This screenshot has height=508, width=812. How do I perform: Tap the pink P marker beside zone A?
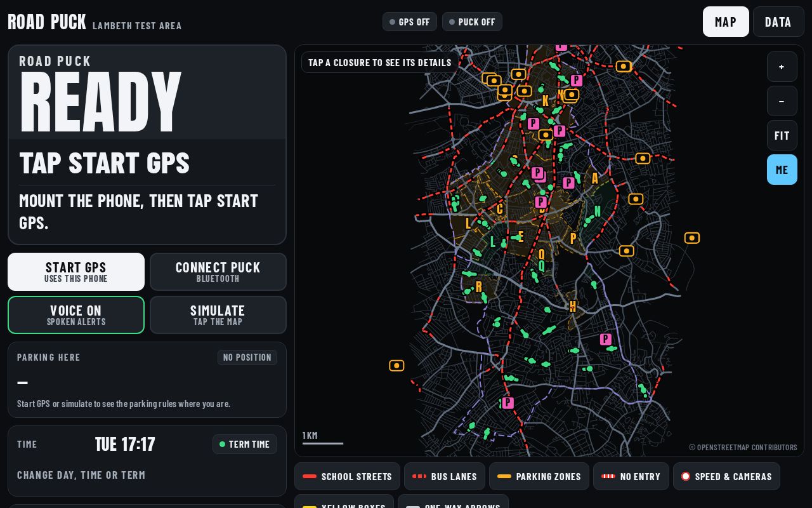coord(568,183)
